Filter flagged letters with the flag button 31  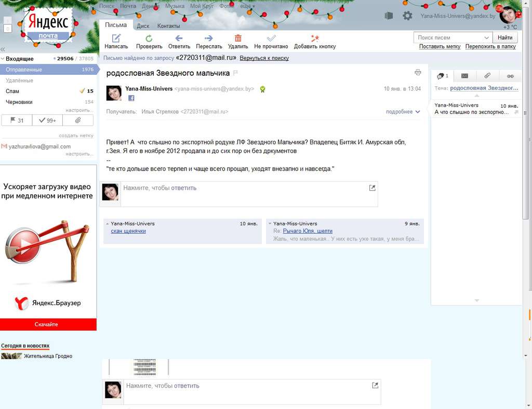pos(17,120)
